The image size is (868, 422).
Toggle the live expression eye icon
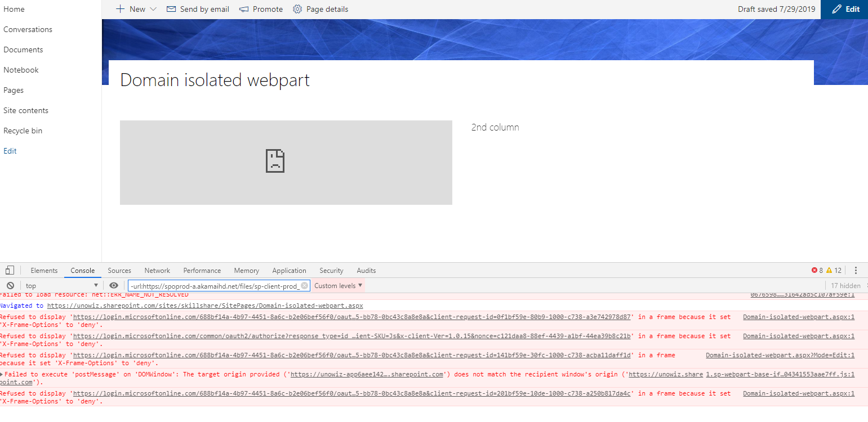[114, 285]
